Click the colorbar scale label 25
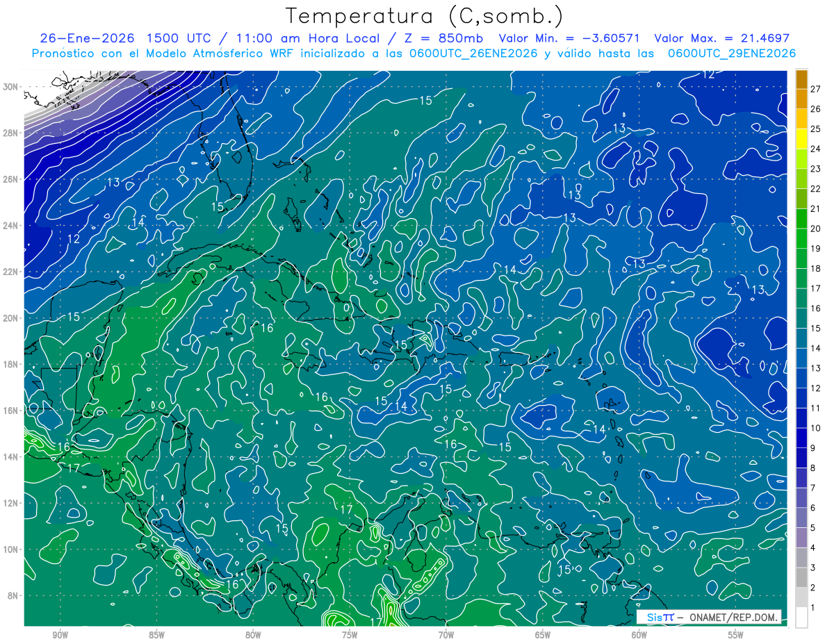Screen dimensions: 834x644 (x=815, y=129)
